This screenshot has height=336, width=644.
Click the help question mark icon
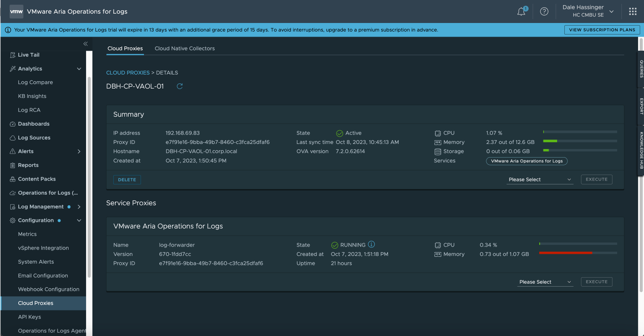(544, 11)
